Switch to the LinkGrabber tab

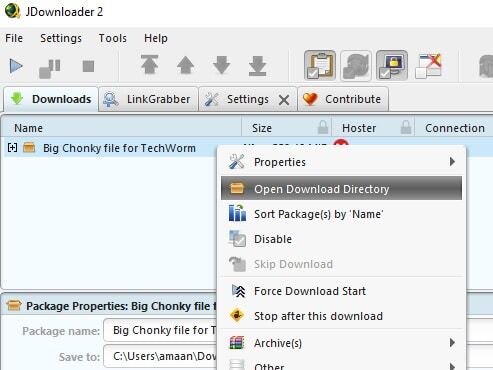click(x=148, y=99)
